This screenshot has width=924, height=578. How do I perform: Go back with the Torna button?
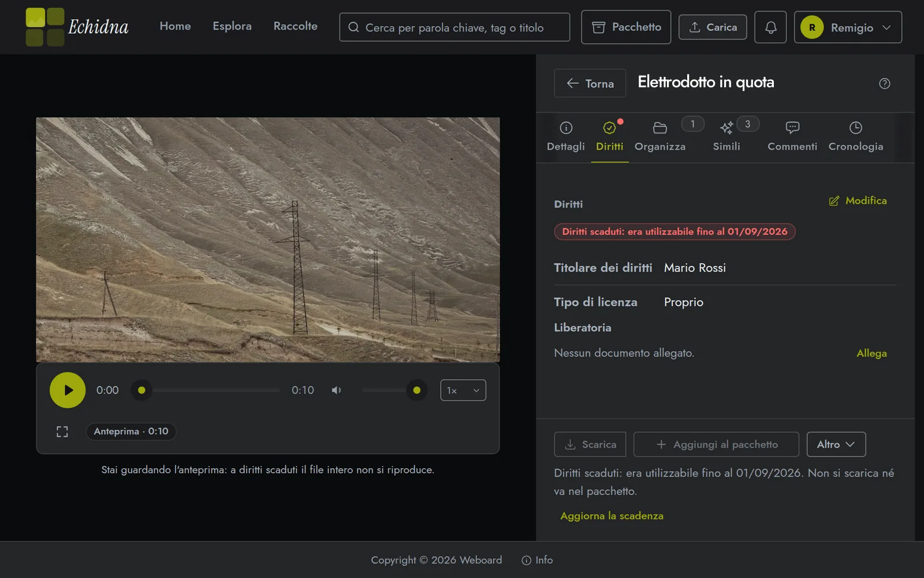[x=590, y=83]
